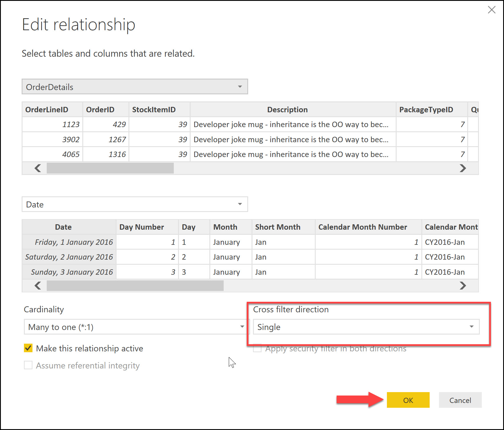Click OrderLineID cell 3902
504x430 pixels.
[52, 139]
